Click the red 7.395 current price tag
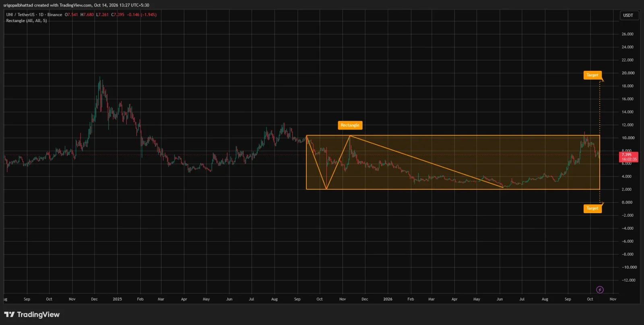 (x=629, y=157)
